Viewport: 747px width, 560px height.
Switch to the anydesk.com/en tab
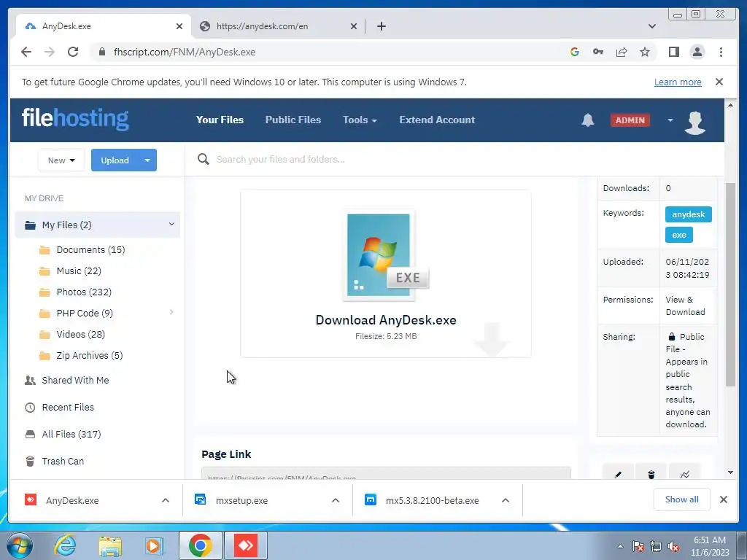(x=278, y=26)
